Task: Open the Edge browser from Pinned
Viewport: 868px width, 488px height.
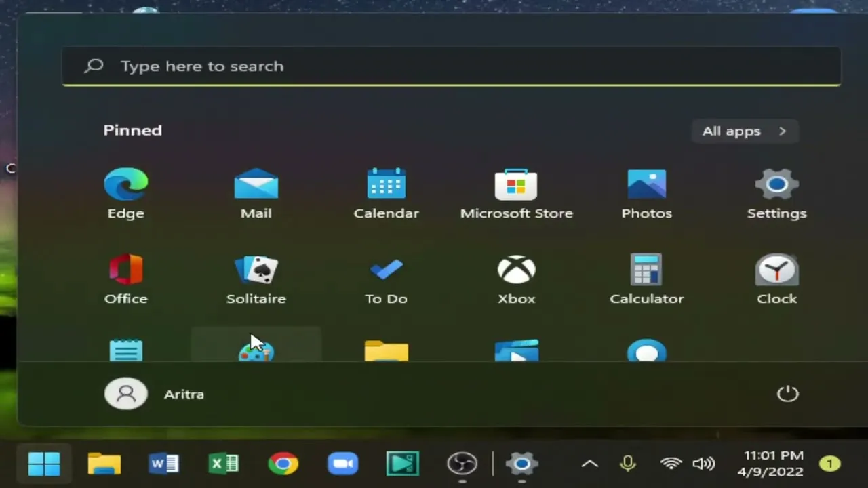Action: point(126,194)
